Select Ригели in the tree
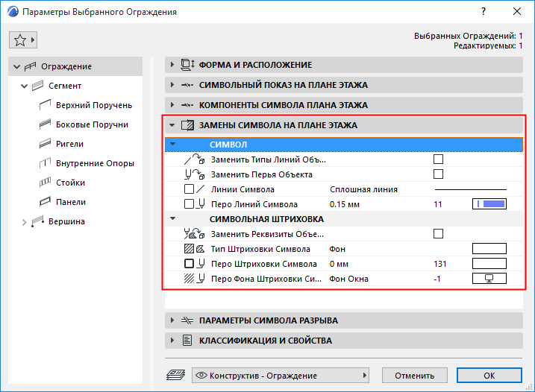The width and height of the screenshot is (535, 392). [x=69, y=144]
